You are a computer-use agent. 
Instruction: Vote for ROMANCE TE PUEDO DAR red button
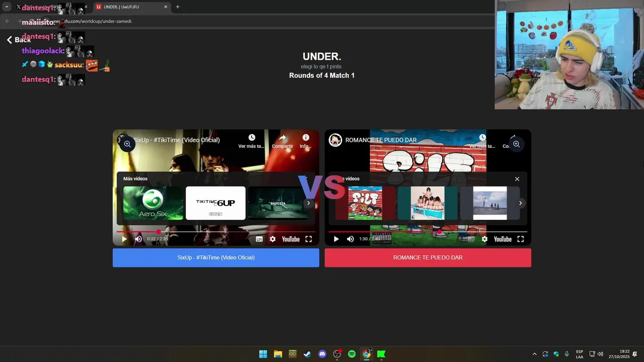click(428, 257)
